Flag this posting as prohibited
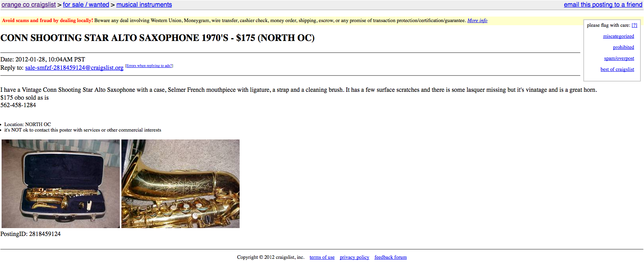This screenshot has height=273, width=644. point(624,47)
